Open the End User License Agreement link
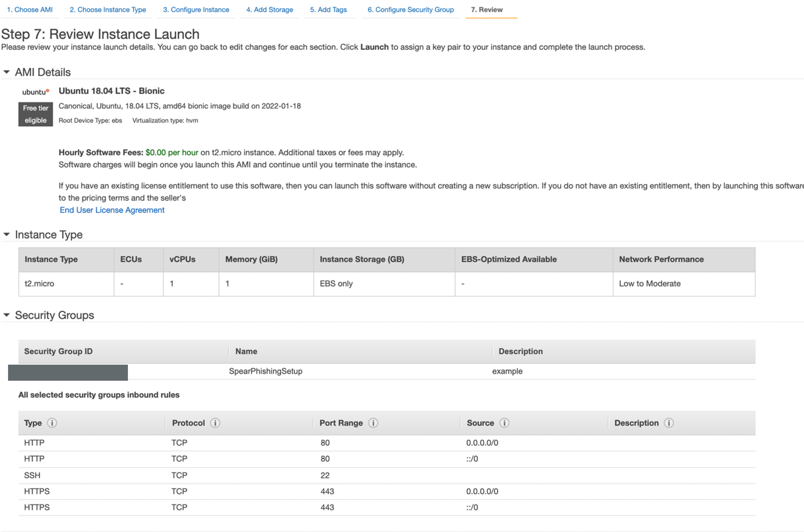This screenshot has height=532, width=804. [x=112, y=210]
